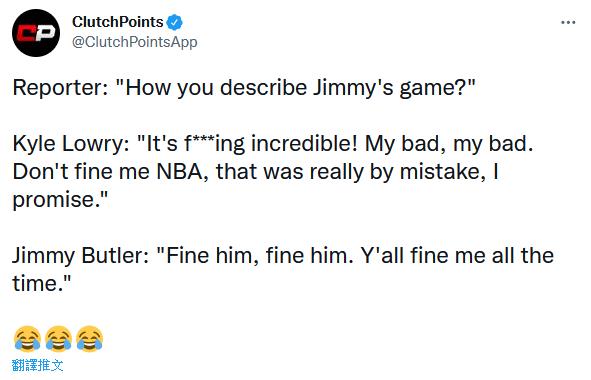Click the first laughing-crying emoji
This screenshot has height=380, width=591.
28,339
